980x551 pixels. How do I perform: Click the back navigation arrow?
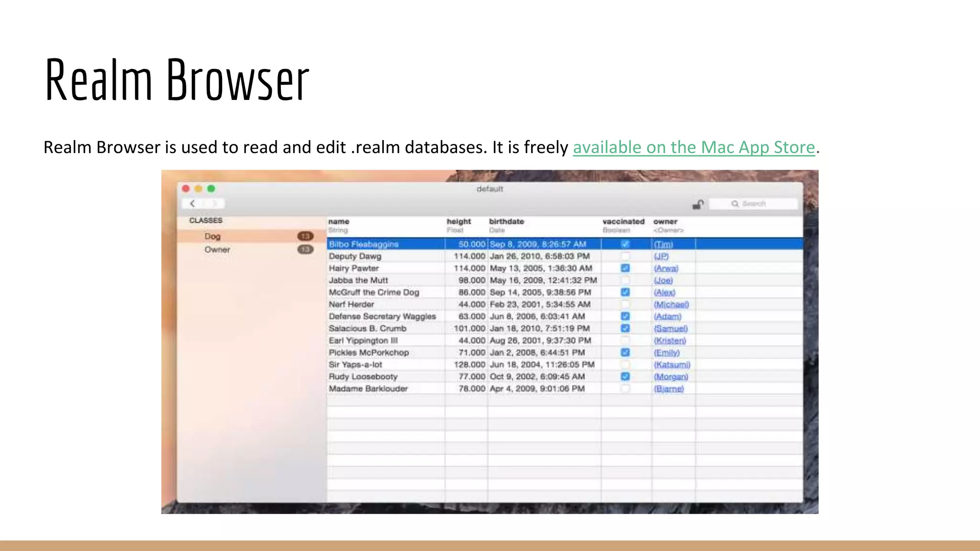[x=192, y=203]
